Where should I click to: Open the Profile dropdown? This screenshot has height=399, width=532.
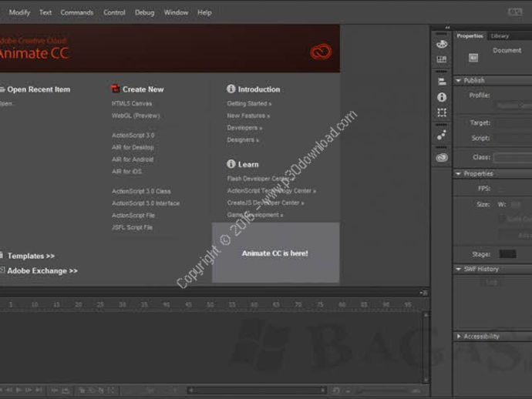tap(514, 106)
